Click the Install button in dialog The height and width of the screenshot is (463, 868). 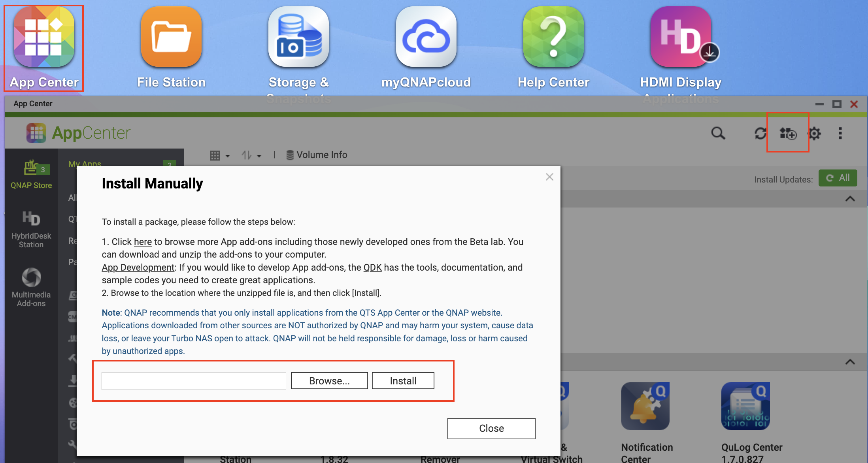pyautogui.click(x=403, y=381)
